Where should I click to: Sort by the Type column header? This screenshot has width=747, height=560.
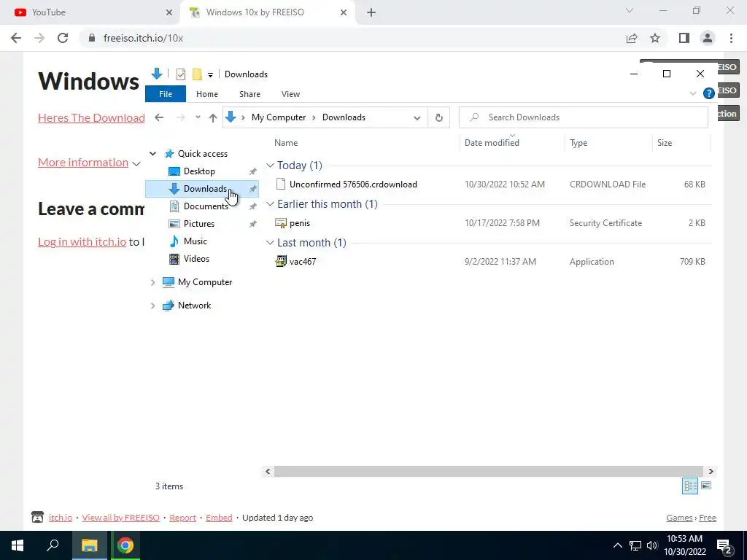tap(578, 143)
